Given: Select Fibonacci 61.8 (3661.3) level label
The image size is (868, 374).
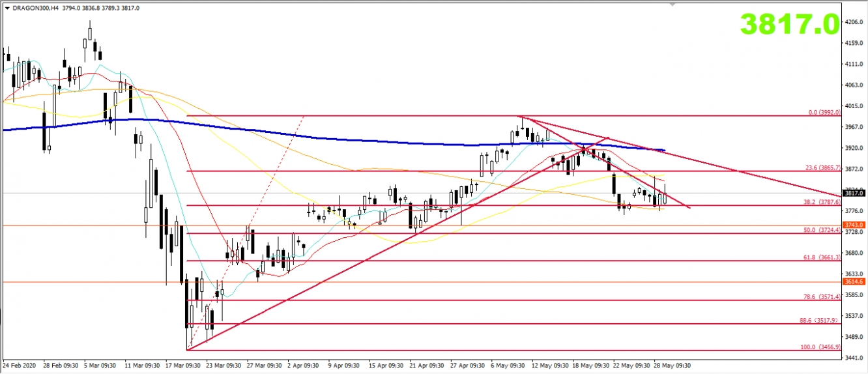Looking at the screenshot, I should coord(824,257).
